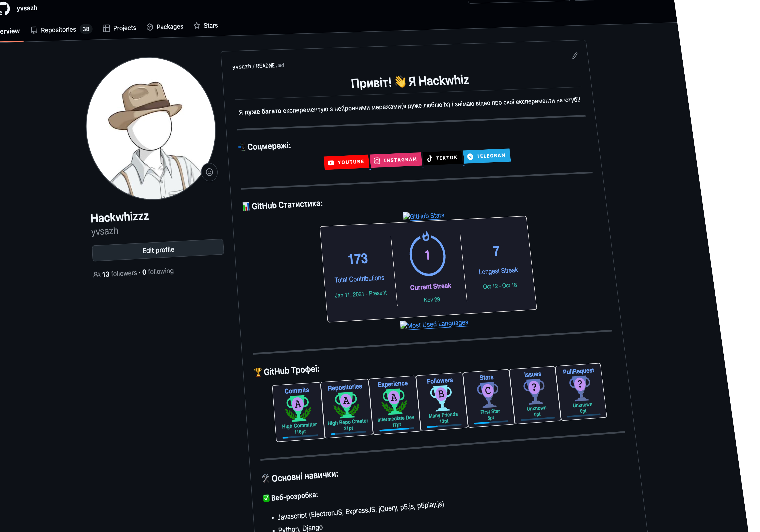Click the Commits trophy card
The width and height of the screenshot is (760, 532).
pyautogui.click(x=298, y=412)
